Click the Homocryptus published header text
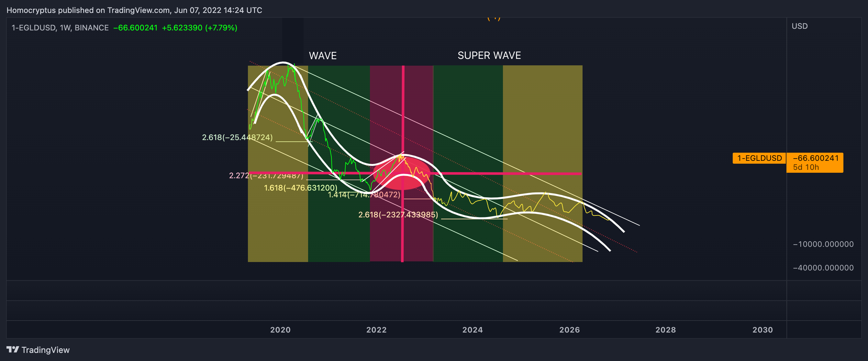The image size is (868, 361). point(134,10)
